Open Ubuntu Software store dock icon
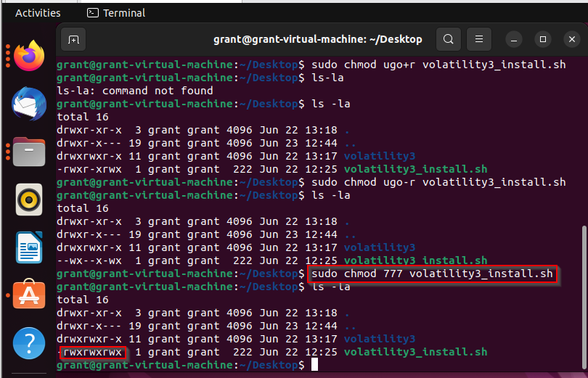588x378 pixels. tap(29, 294)
